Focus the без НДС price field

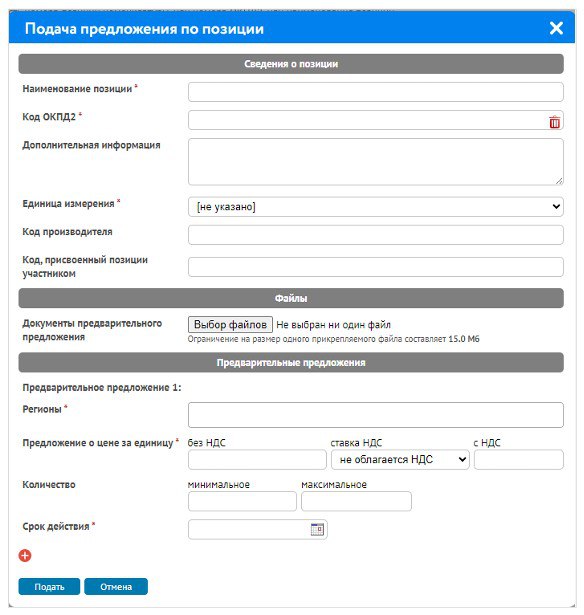[x=257, y=459]
